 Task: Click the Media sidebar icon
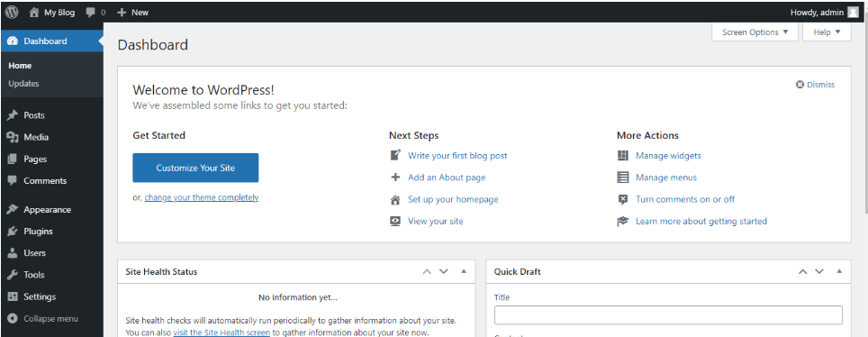tap(13, 137)
